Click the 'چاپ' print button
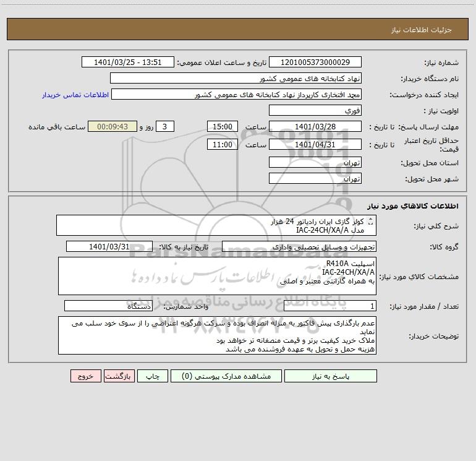Image resolution: width=476 pixels, height=461 pixels. tap(153, 376)
